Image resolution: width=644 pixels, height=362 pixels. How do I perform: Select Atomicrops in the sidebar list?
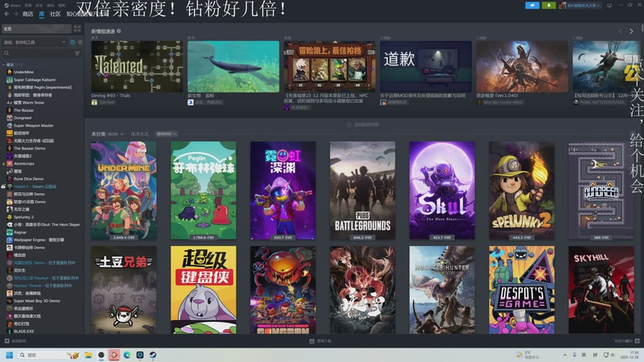point(24,164)
